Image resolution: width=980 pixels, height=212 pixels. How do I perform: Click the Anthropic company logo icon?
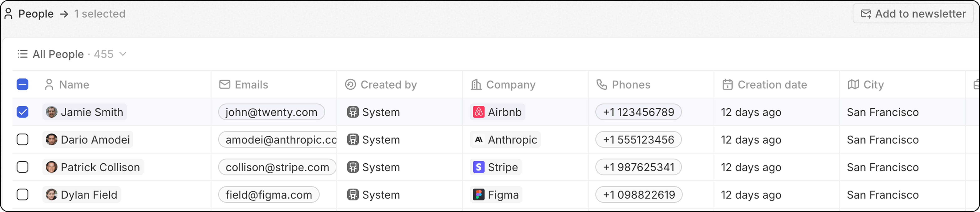click(x=478, y=140)
